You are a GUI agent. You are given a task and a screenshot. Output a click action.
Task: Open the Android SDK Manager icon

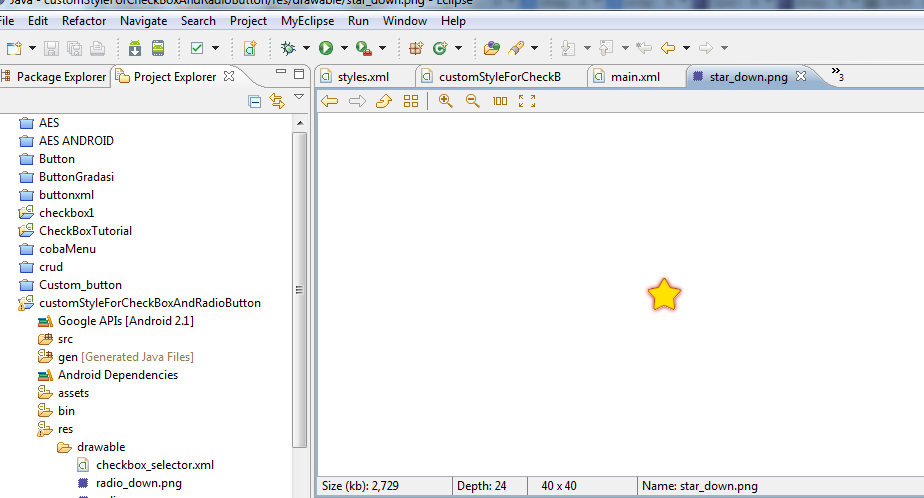point(135,47)
